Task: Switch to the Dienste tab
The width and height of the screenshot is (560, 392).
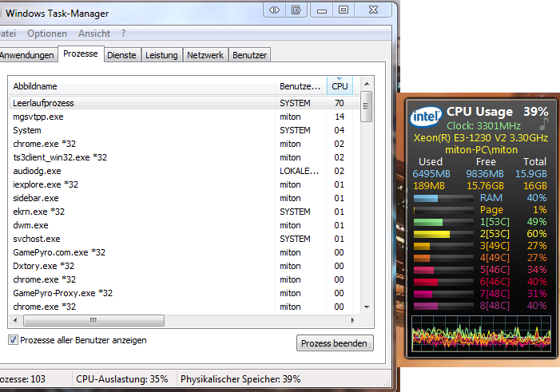Action: [x=121, y=55]
